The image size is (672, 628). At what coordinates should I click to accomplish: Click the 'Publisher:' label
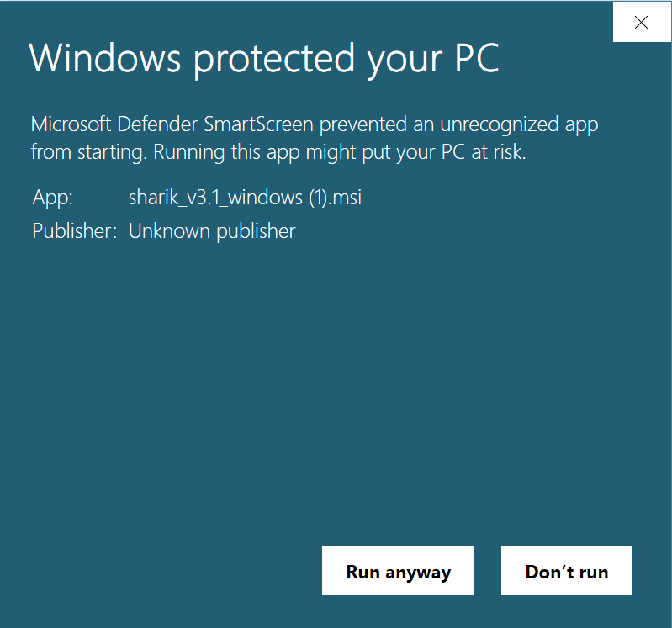pyautogui.click(x=75, y=231)
